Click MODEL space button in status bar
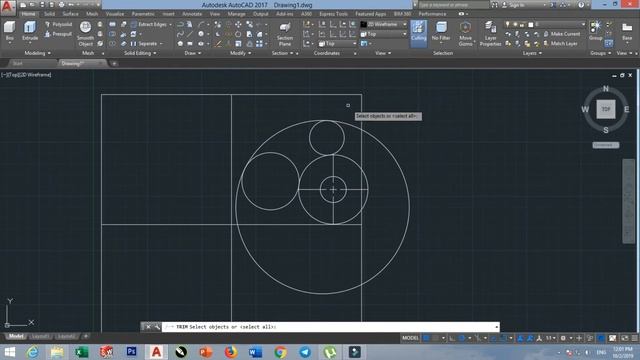 pyautogui.click(x=410, y=338)
